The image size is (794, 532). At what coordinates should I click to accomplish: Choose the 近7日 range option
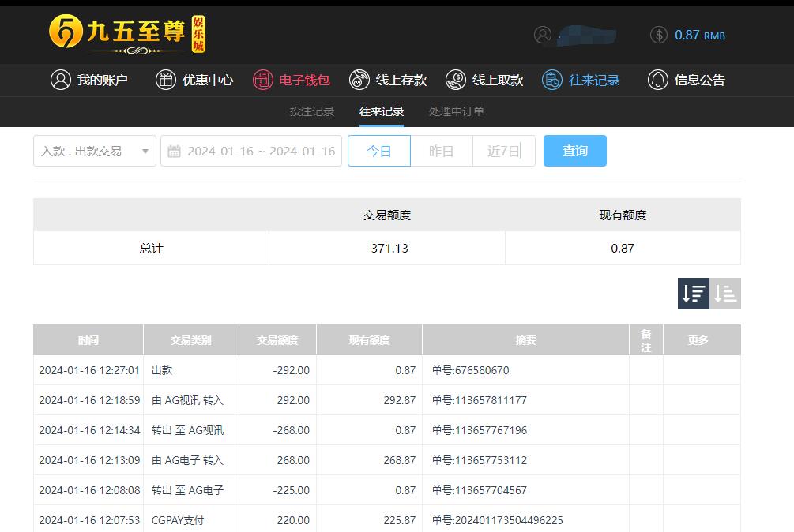point(503,151)
